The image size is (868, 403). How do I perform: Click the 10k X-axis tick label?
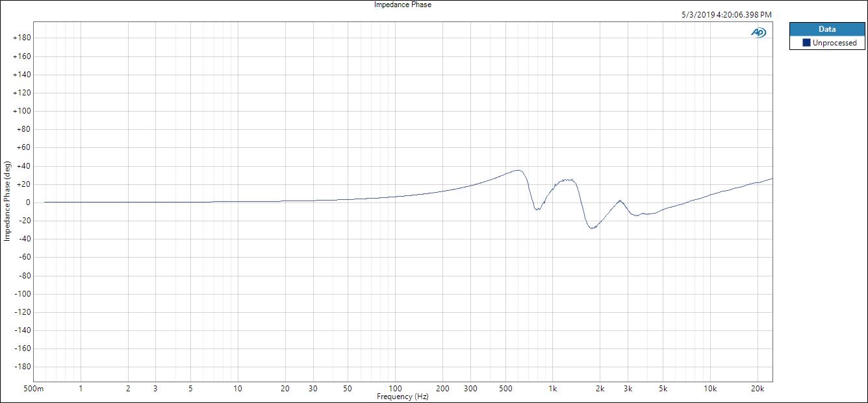(710, 389)
